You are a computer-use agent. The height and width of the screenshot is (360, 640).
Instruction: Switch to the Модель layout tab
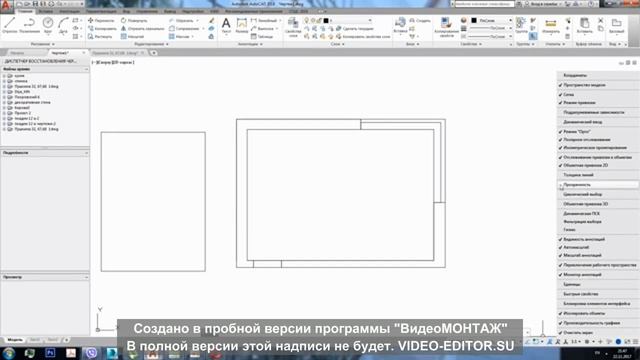15,340
